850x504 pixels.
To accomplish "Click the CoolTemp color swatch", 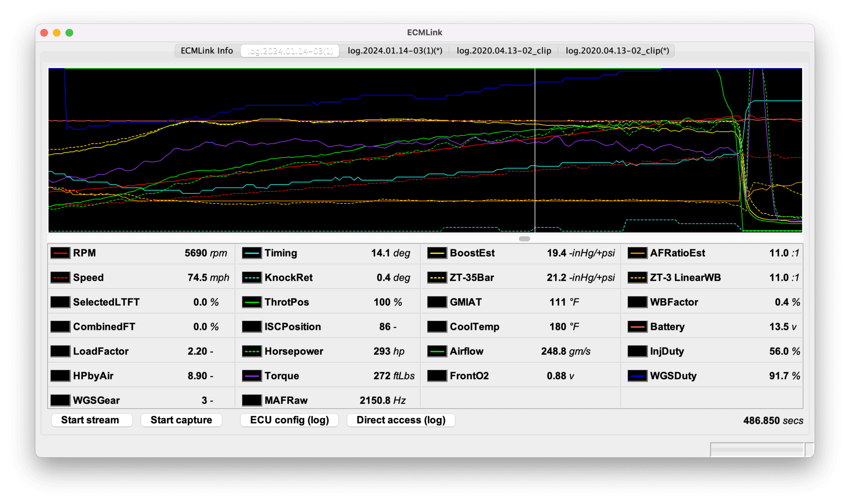I will click(x=437, y=327).
